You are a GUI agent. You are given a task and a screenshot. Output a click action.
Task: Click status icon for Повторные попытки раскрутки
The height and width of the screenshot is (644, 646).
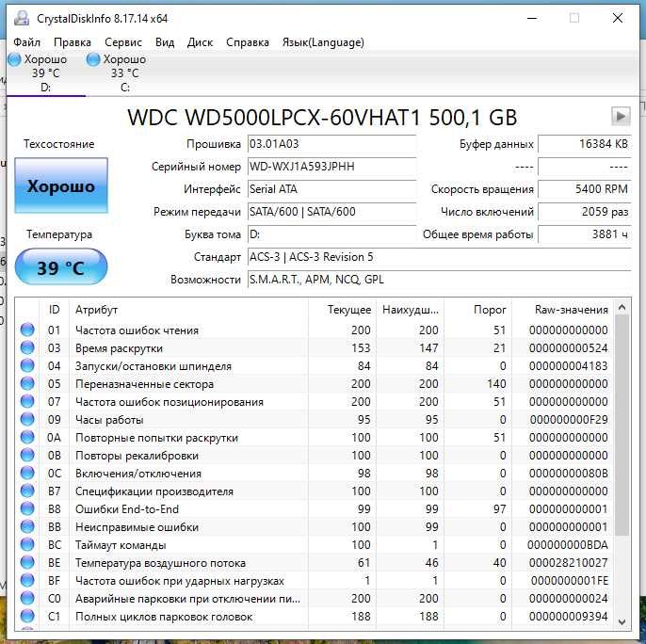pyautogui.click(x=27, y=437)
